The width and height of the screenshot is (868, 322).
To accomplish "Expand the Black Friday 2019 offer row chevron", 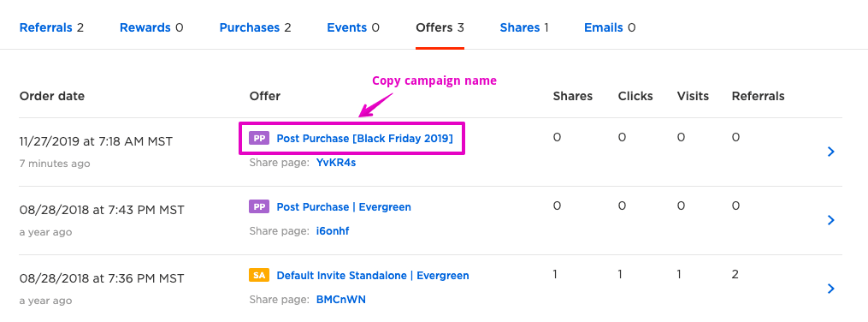I will click(x=830, y=152).
